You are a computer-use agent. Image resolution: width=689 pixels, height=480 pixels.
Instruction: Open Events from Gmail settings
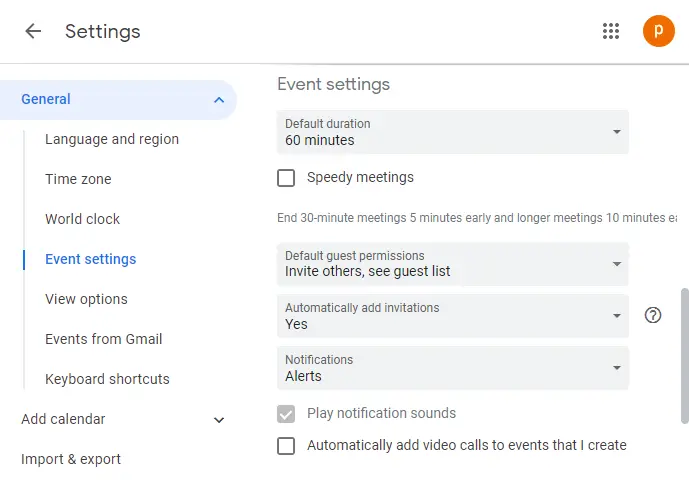click(103, 339)
